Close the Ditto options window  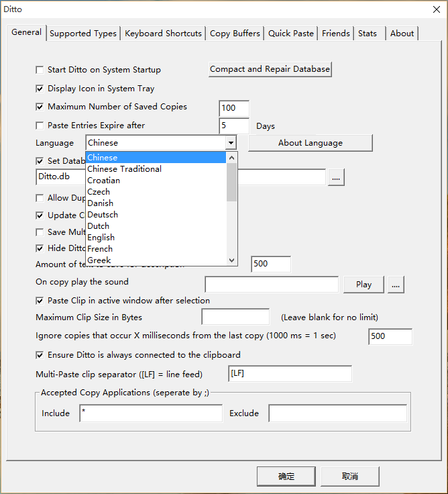coord(437,9)
